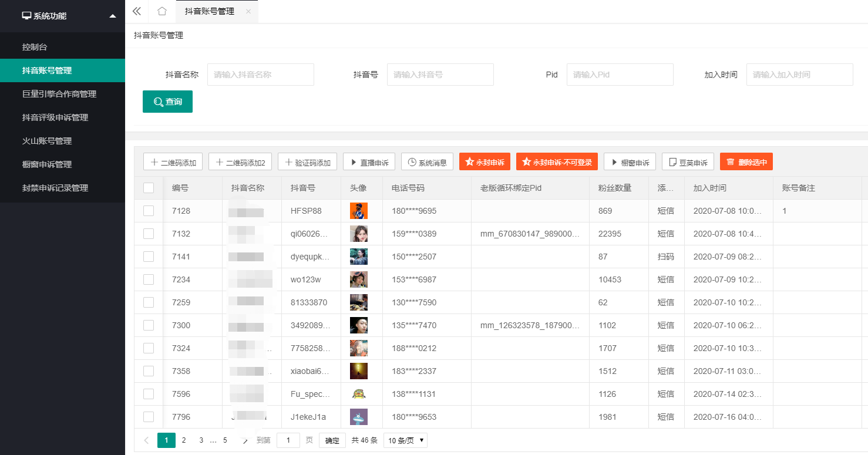The width and height of the screenshot is (868, 455).
Task: Click the 二维码添加 button
Action: [173, 162]
